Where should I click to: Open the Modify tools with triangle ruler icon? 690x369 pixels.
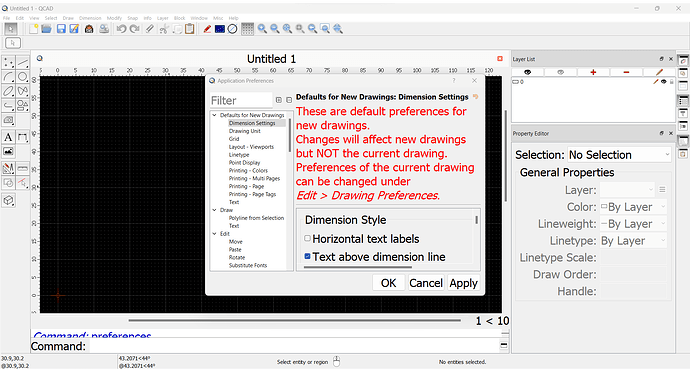(9, 168)
